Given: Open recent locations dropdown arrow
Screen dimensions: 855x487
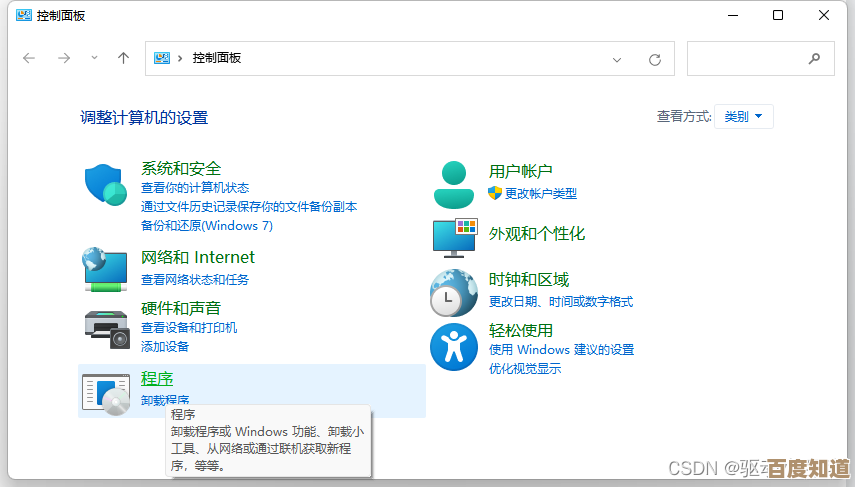Looking at the screenshot, I should [x=94, y=58].
